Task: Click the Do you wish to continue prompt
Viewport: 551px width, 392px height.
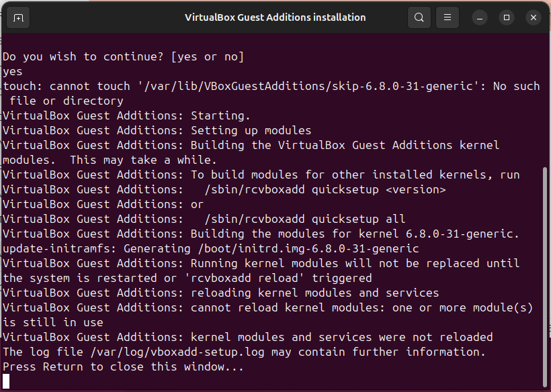Action: [x=124, y=56]
